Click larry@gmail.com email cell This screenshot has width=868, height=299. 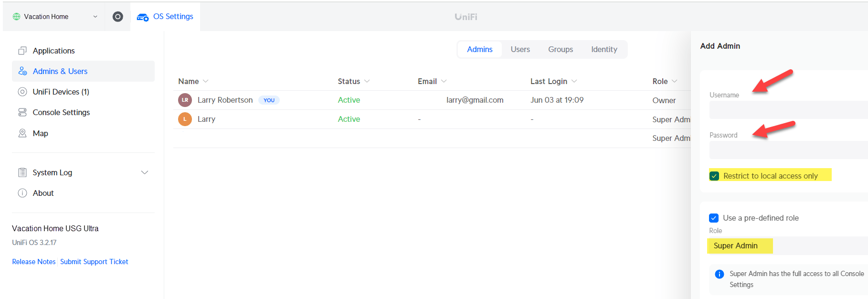475,100
